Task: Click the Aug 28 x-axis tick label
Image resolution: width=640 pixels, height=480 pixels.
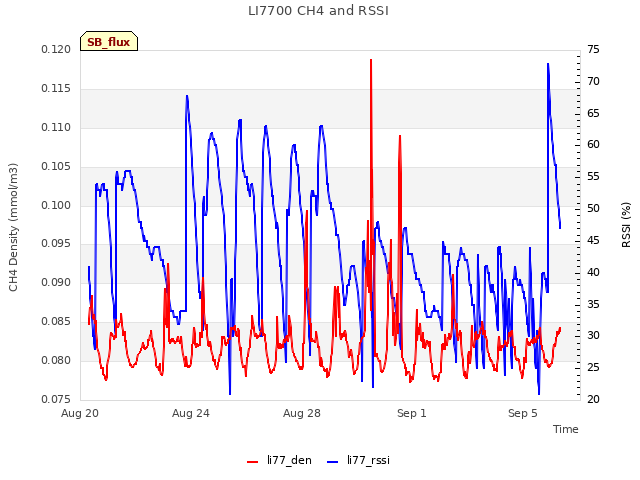Action: pos(302,413)
